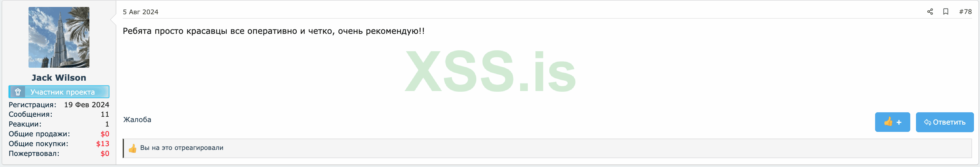Click the Общие покупки $13 value
This screenshot has height=167, width=980.
pyautogui.click(x=102, y=144)
